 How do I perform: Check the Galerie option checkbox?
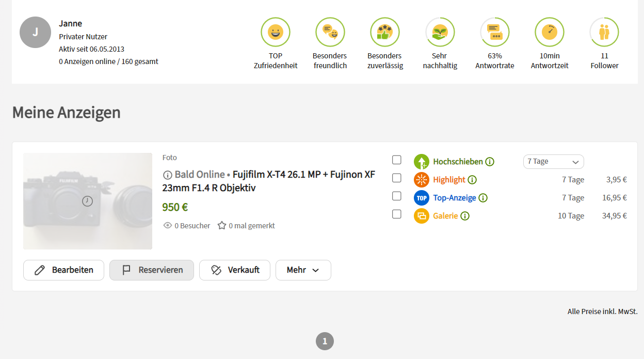click(396, 214)
